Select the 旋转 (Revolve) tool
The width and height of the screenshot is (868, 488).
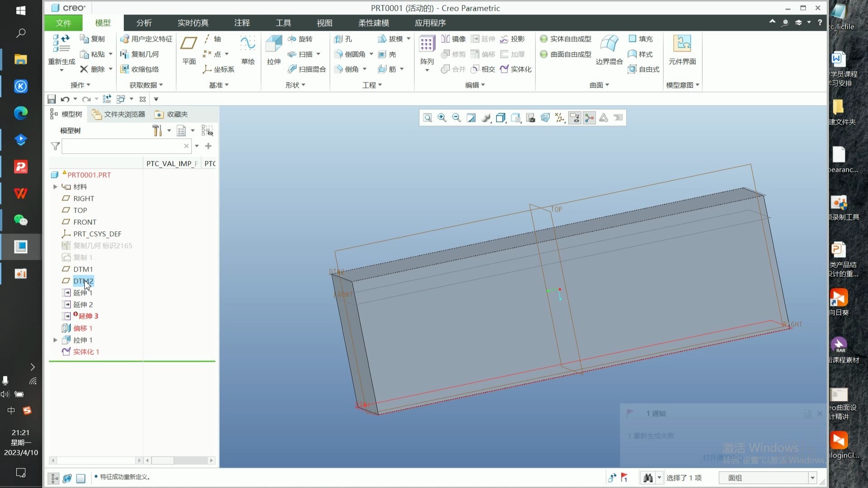click(300, 39)
